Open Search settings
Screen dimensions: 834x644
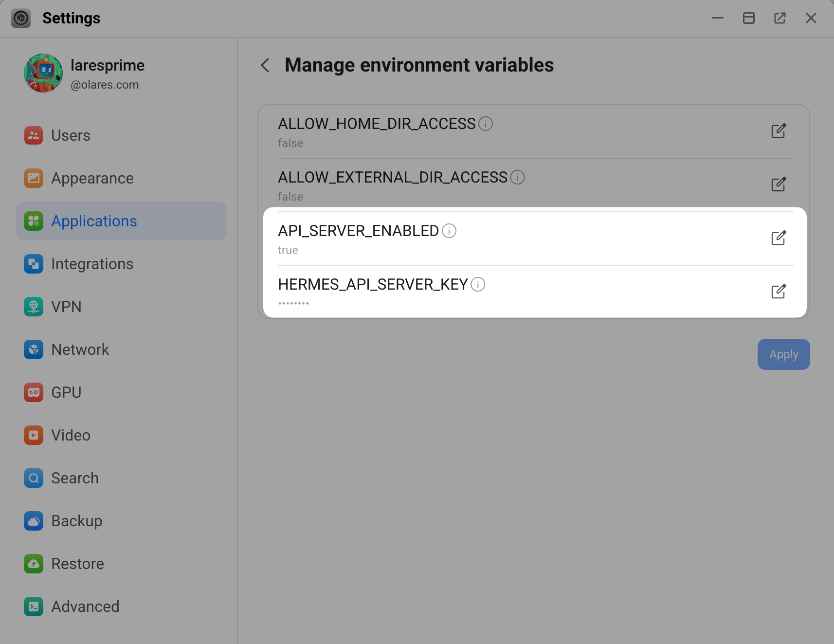121,478
